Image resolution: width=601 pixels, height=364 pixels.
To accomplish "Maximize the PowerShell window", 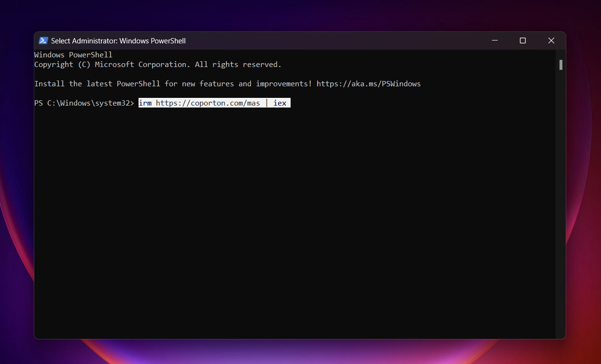I will tap(523, 41).
